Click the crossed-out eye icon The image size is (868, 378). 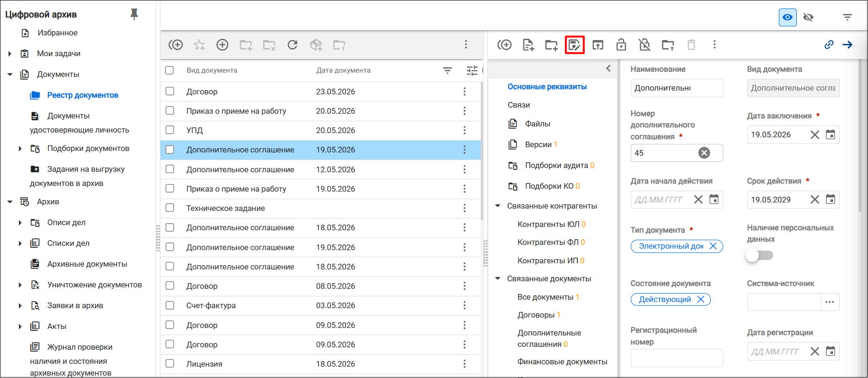pos(808,17)
